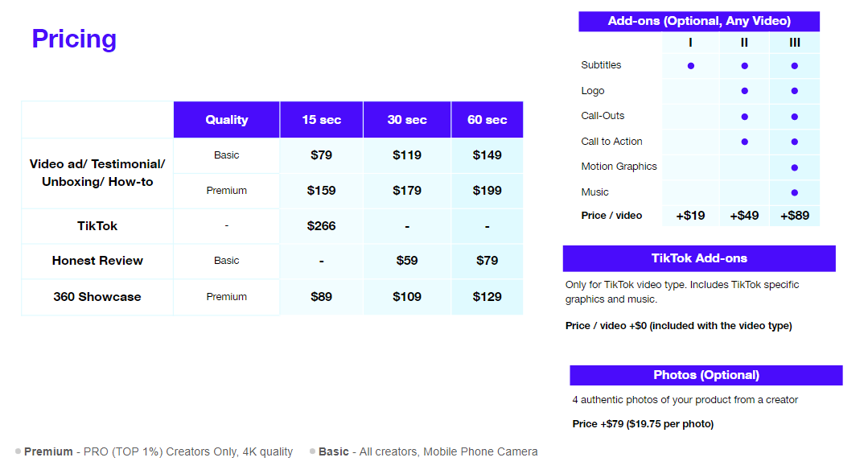
Task: Select the 360 Showcase row label
Action: [x=97, y=297]
